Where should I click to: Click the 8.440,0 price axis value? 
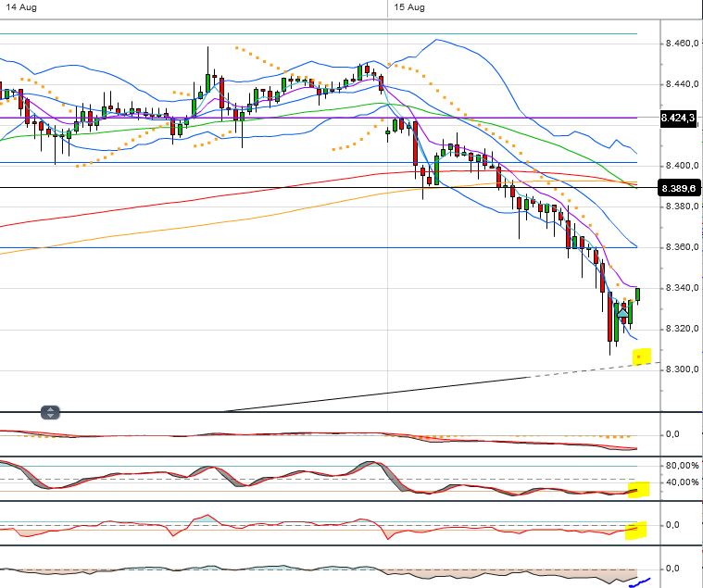pos(682,84)
